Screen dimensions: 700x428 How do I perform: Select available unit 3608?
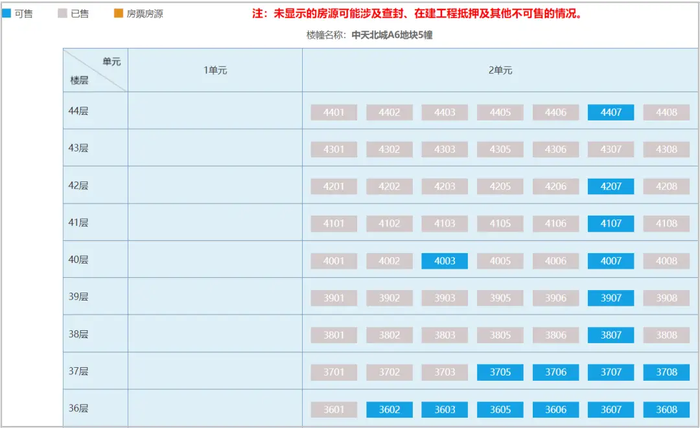(667, 410)
